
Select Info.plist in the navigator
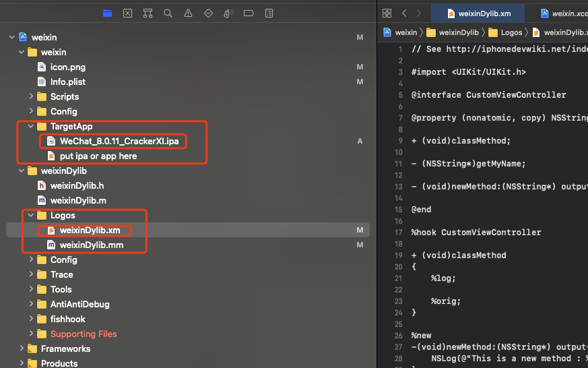(67, 82)
